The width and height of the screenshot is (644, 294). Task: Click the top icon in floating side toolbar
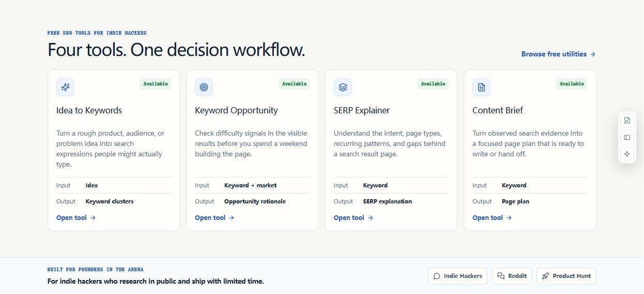click(x=627, y=121)
